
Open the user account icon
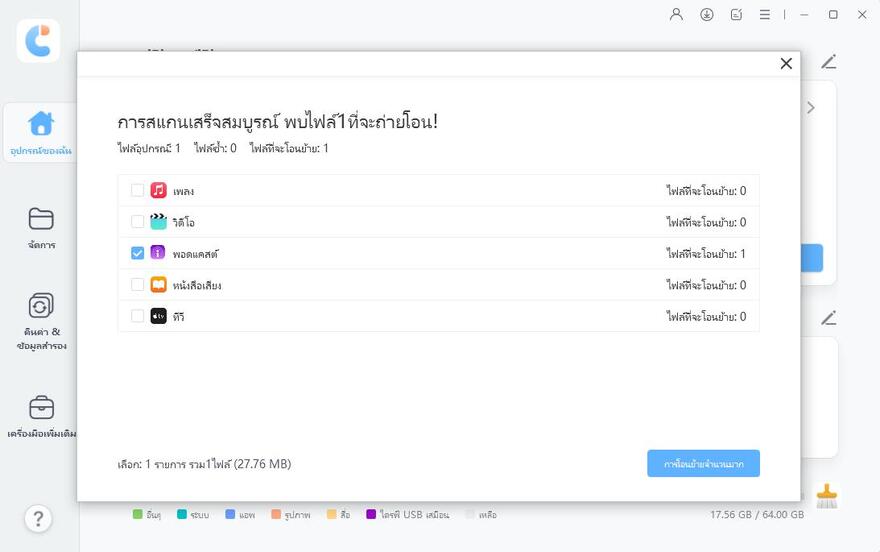(676, 15)
